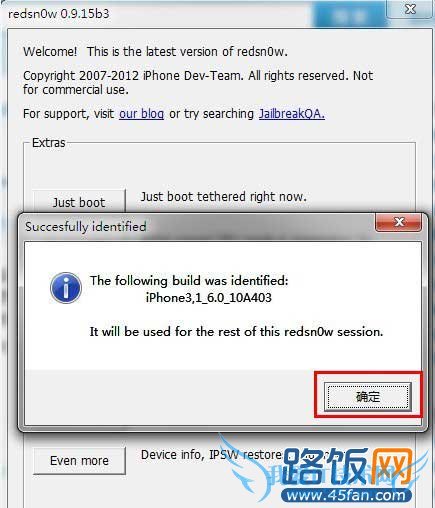
Task: Open the our blog link
Action: tap(141, 114)
